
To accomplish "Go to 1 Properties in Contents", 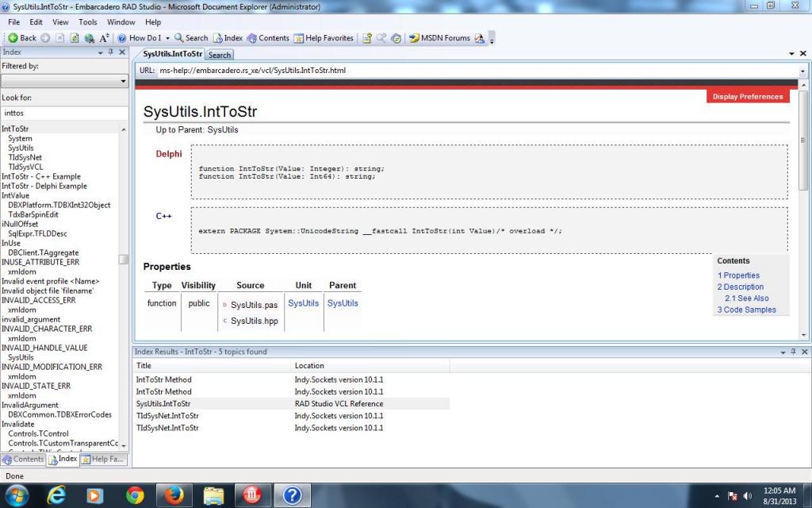I will click(x=738, y=275).
